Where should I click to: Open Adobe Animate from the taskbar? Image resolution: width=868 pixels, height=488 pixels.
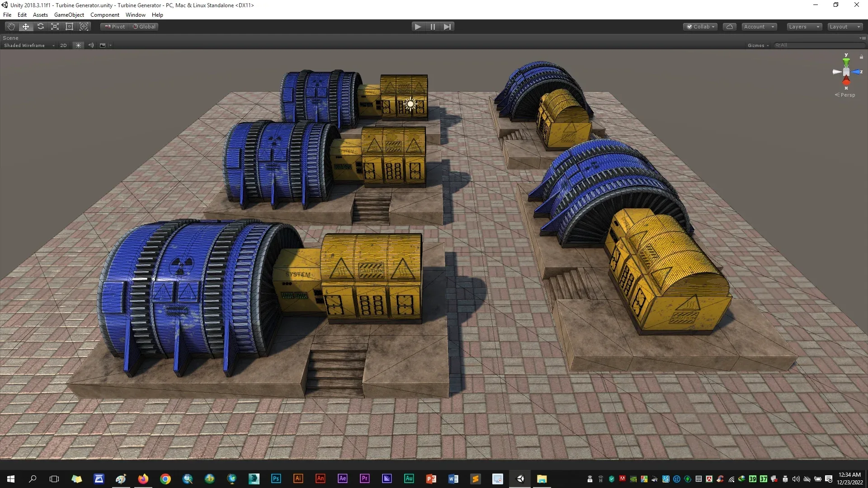pos(320,479)
